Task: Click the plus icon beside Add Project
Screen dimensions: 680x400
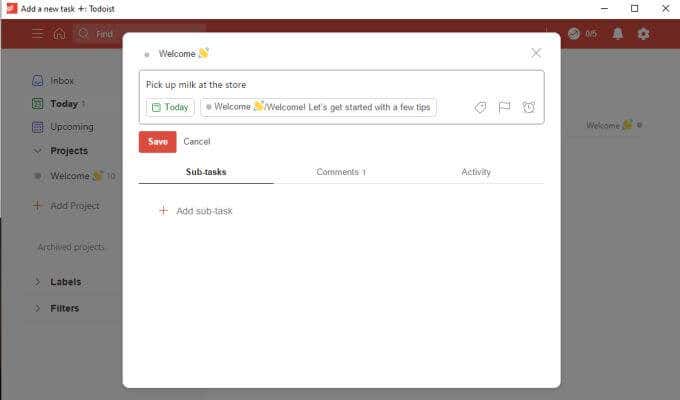Action: [37, 206]
